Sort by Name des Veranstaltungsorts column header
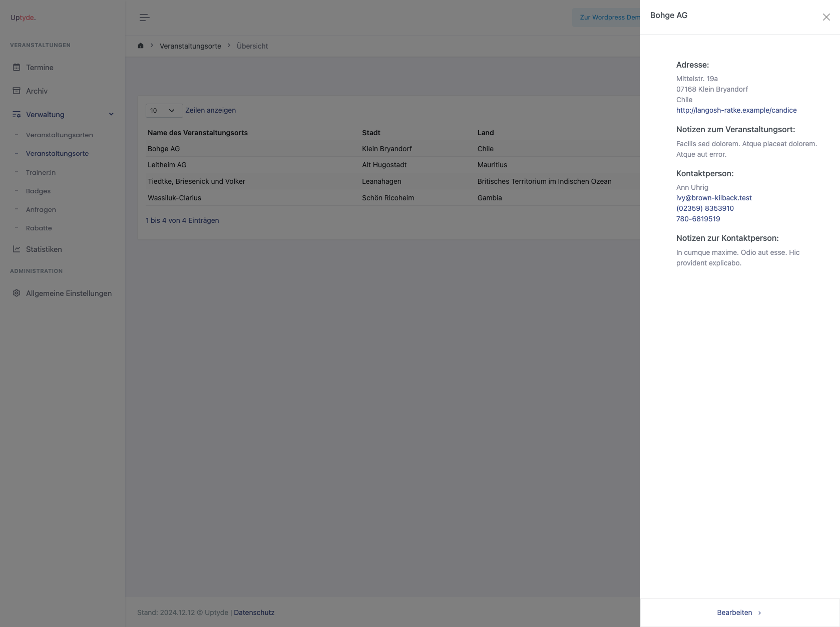 click(x=197, y=133)
